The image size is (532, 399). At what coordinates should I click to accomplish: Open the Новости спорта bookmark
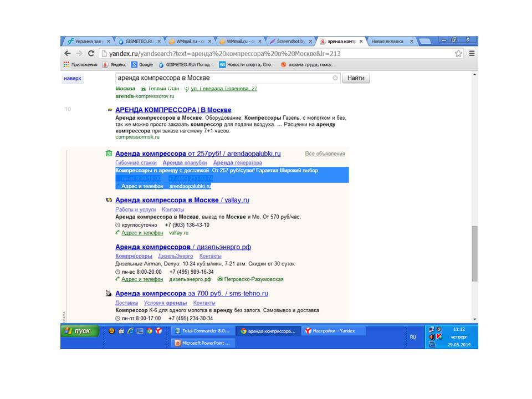[x=247, y=64]
